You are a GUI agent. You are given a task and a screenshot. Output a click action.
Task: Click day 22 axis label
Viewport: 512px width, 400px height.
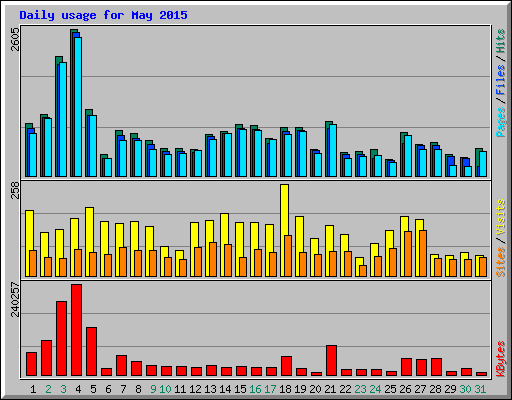pyautogui.click(x=345, y=389)
